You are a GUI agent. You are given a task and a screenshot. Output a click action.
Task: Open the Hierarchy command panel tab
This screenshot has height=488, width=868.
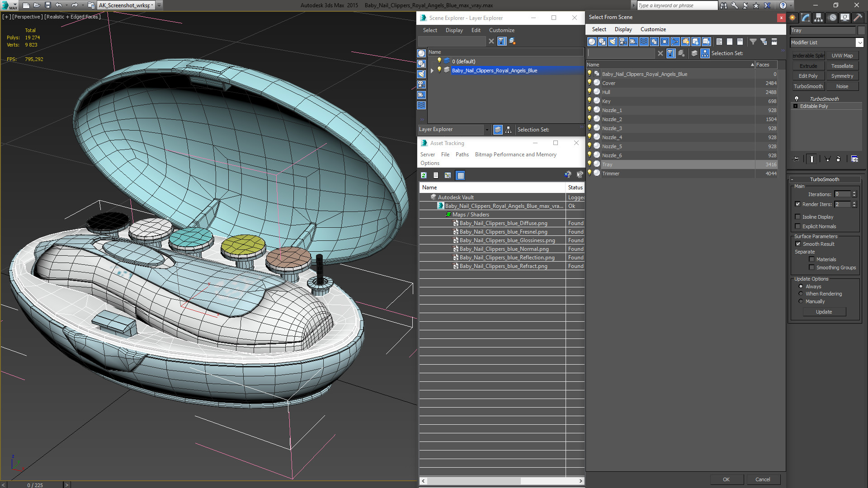[x=818, y=18]
